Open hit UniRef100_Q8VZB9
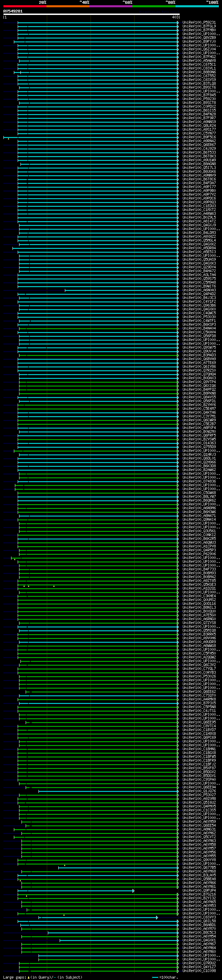Image resolution: width=222 pixels, height=980 pixels. [x=199, y=38]
